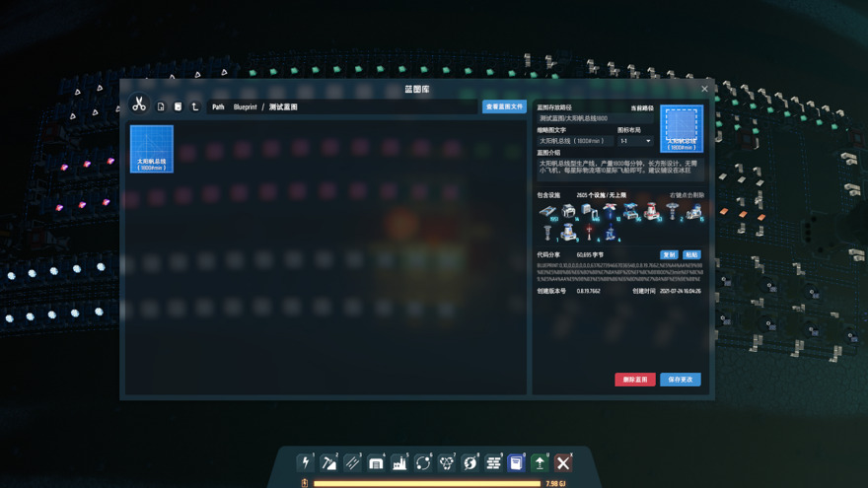Click the green upgrade arrow icon
The width and height of the screenshot is (868, 488).
tap(540, 462)
